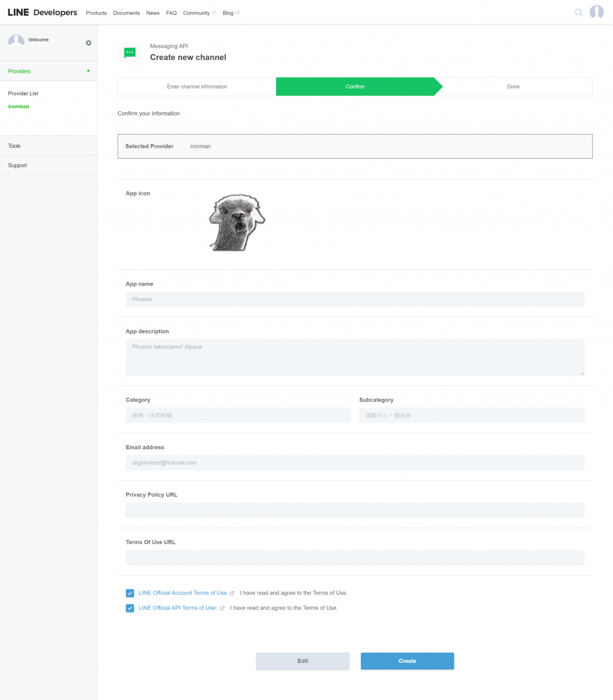Open the Documents menu
Image resolution: width=613 pixels, height=700 pixels.
coord(126,13)
